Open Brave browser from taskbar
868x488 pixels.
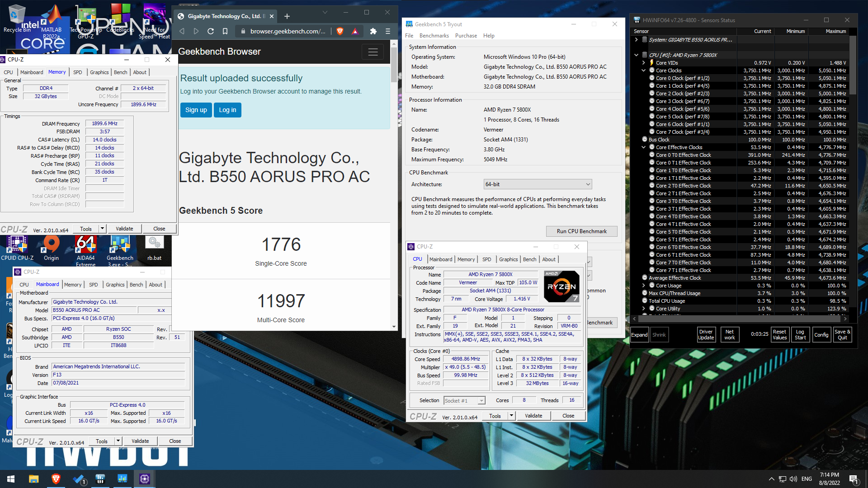[x=56, y=479]
